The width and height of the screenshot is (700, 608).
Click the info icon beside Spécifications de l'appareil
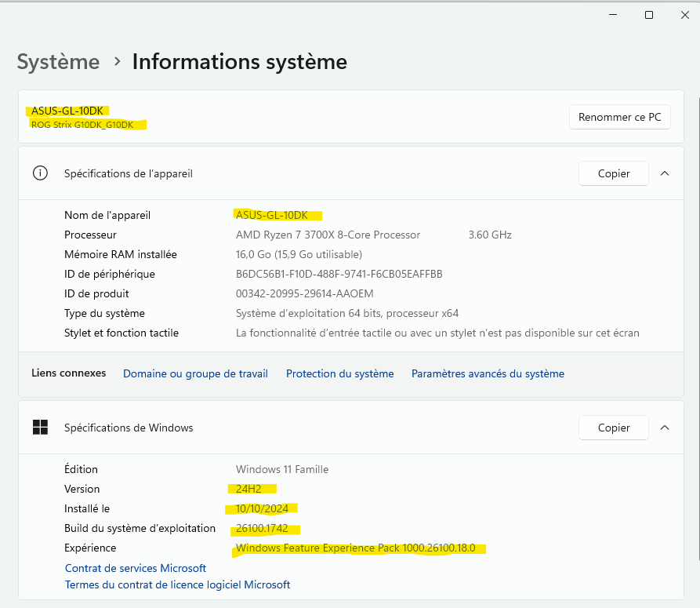tap(40, 173)
